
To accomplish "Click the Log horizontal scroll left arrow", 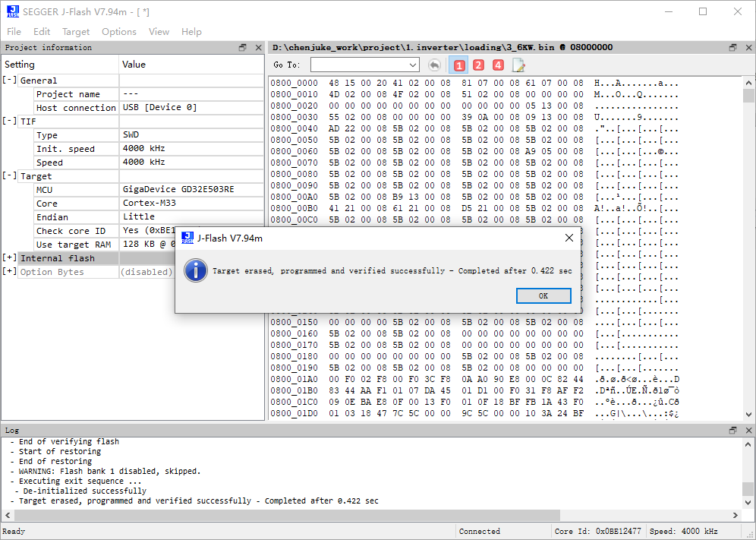I will [x=8, y=515].
